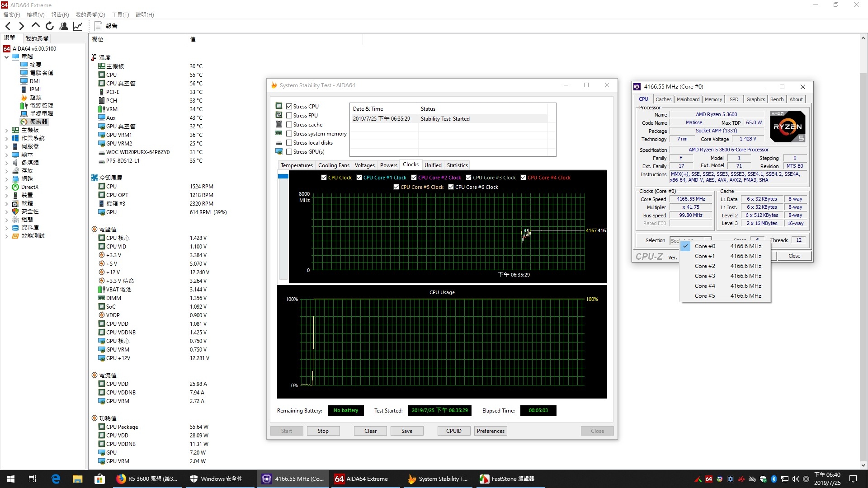Screen dimensions: 868x488
Task: Enable Stress cache checkbox
Action: coord(289,125)
